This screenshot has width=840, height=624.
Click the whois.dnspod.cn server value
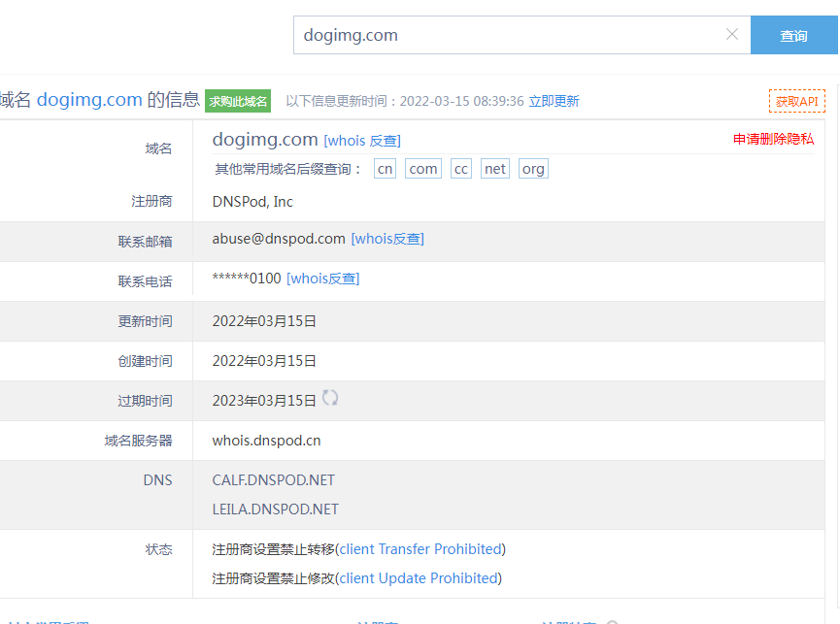coord(266,441)
